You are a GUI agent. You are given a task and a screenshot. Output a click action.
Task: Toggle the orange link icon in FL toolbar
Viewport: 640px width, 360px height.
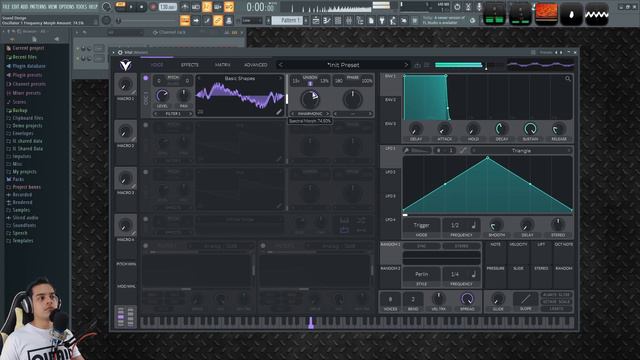point(218,20)
